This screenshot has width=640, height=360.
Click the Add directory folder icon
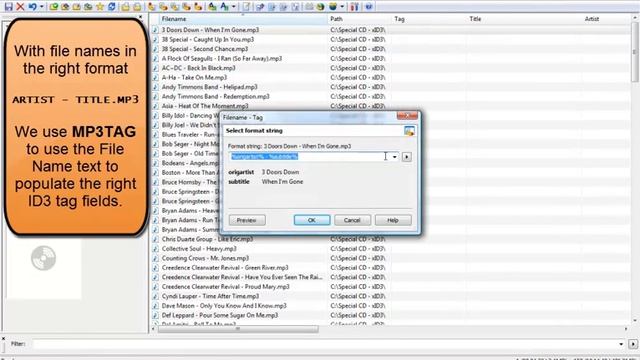click(65, 7)
